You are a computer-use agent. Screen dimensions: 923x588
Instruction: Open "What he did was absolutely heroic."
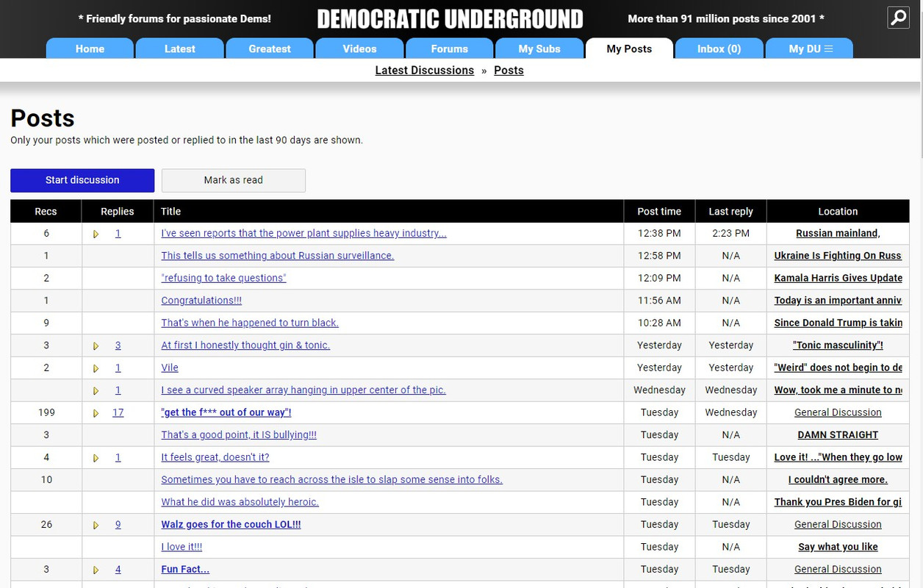pyautogui.click(x=240, y=502)
